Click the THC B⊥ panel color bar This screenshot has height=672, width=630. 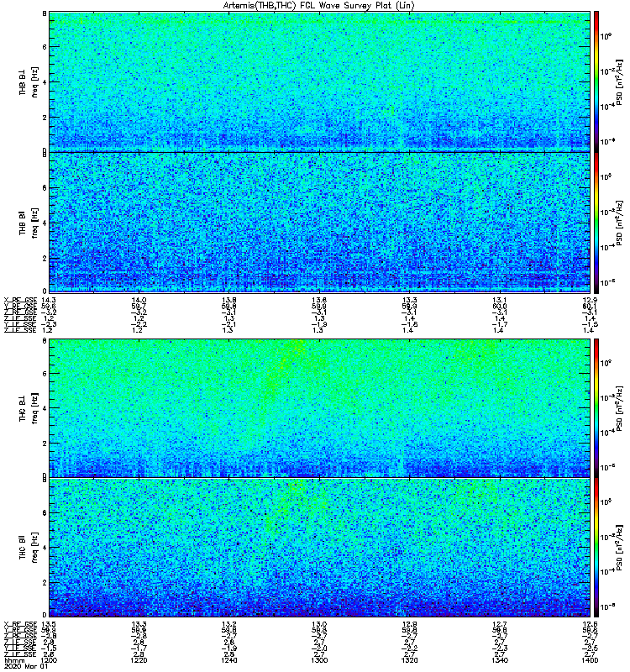(596, 408)
